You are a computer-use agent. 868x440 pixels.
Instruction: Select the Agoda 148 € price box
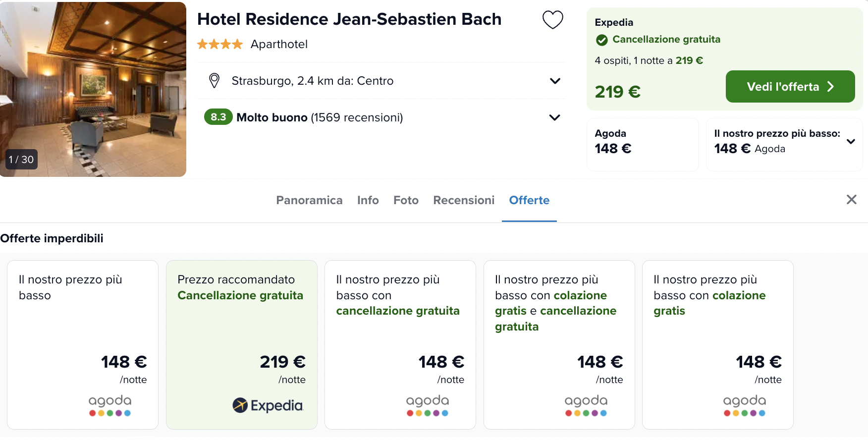tap(642, 144)
